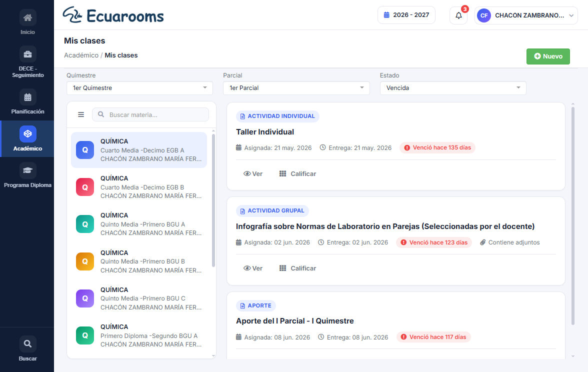Viewport: 588px width, 372px height.
Task: Open the Inicio home icon
Action: pyautogui.click(x=28, y=17)
